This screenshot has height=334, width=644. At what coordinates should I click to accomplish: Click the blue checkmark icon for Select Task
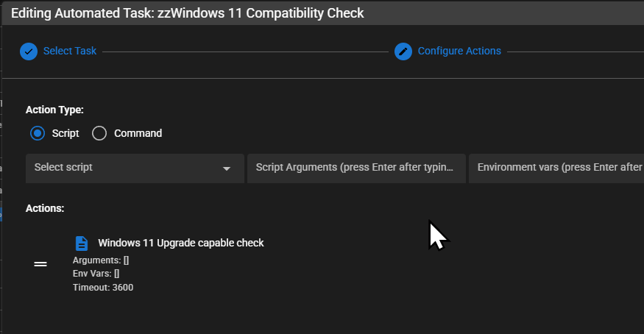point(29,51)
